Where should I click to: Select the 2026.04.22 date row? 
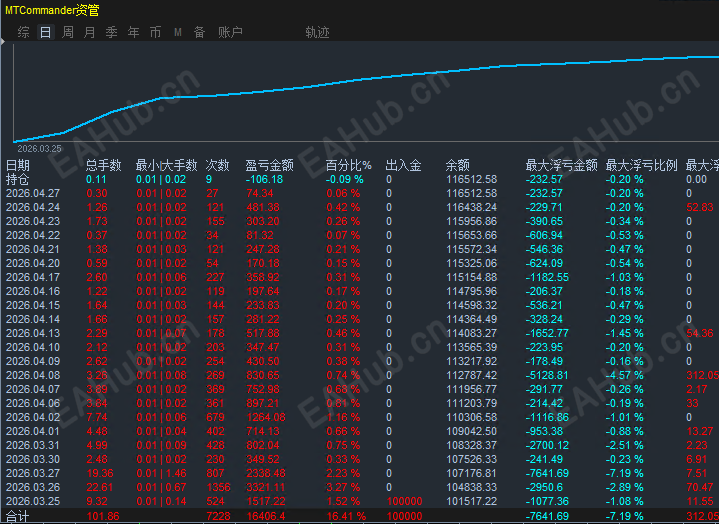pos(360,235)
